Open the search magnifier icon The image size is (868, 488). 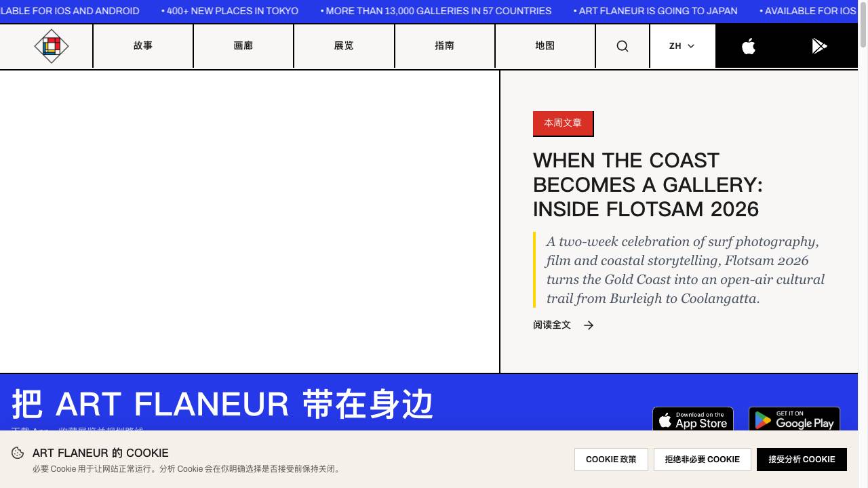click(x=623, y=46)
